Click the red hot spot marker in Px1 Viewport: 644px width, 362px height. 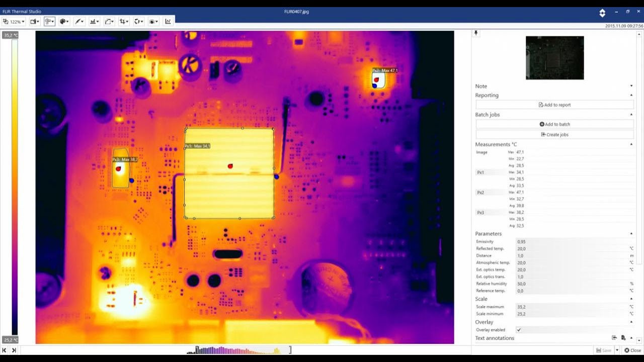[230, 166]
